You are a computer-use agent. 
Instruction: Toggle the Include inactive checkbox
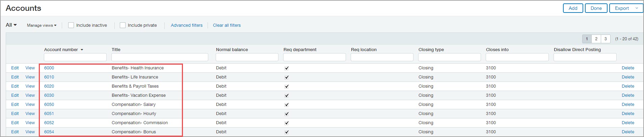[71, 25]
